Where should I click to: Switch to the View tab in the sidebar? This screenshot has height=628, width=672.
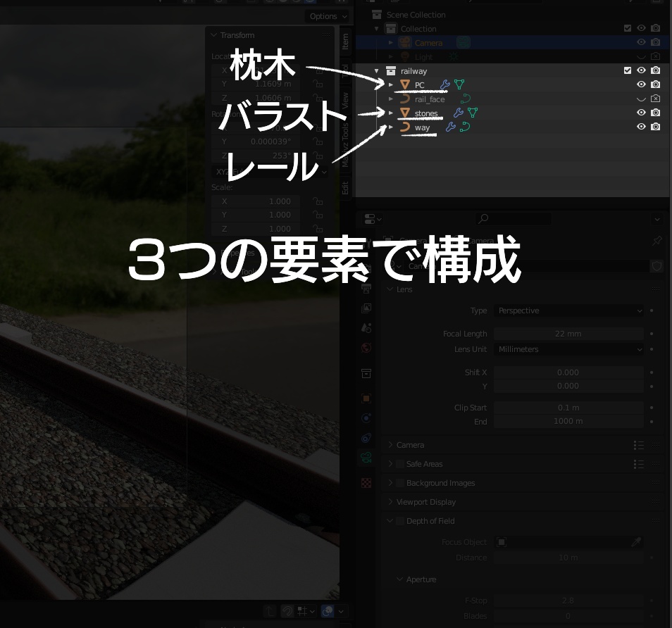(x=344, y=102)
